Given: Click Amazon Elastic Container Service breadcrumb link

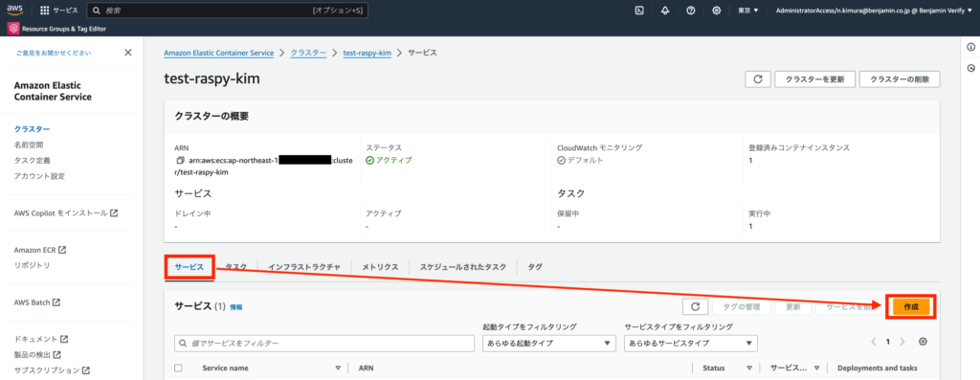Looking at the screenshot, I should click(219, 54).
